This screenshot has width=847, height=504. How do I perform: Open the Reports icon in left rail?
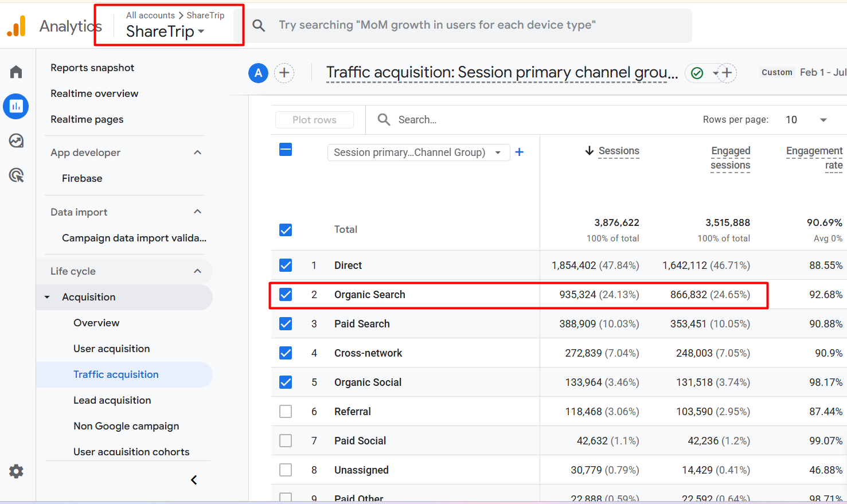pos(16,106)
